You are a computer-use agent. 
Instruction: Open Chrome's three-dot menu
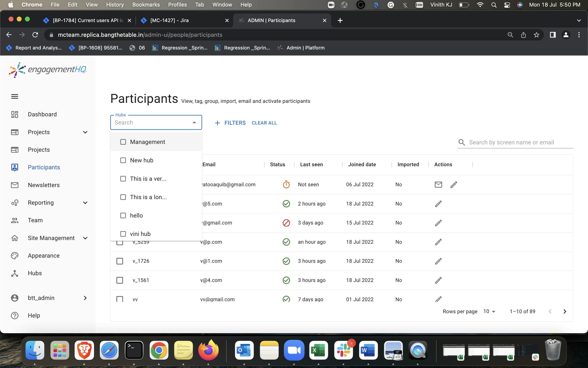[x=579, y=35]
